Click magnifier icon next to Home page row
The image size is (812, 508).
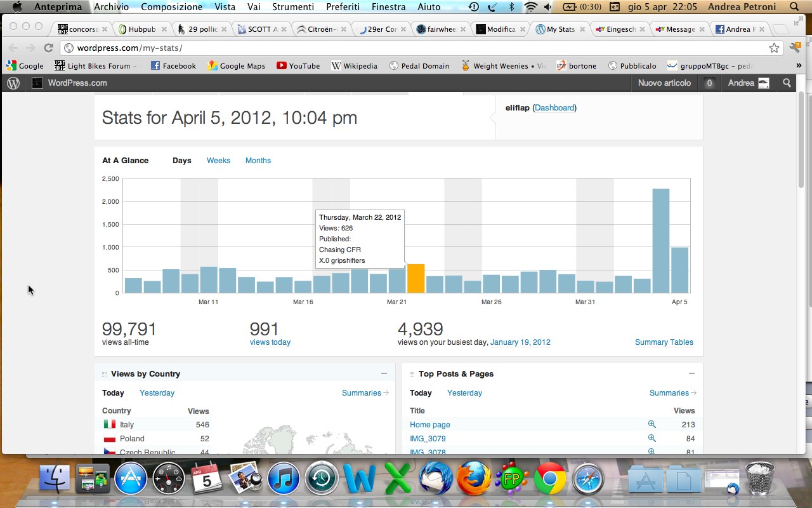tap(652, 424)
